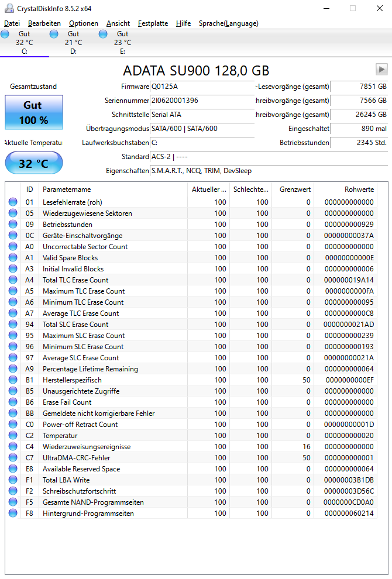
Task: Click status orb for Percentage Lifetime Remaining
Action: [x=13, y=368]
